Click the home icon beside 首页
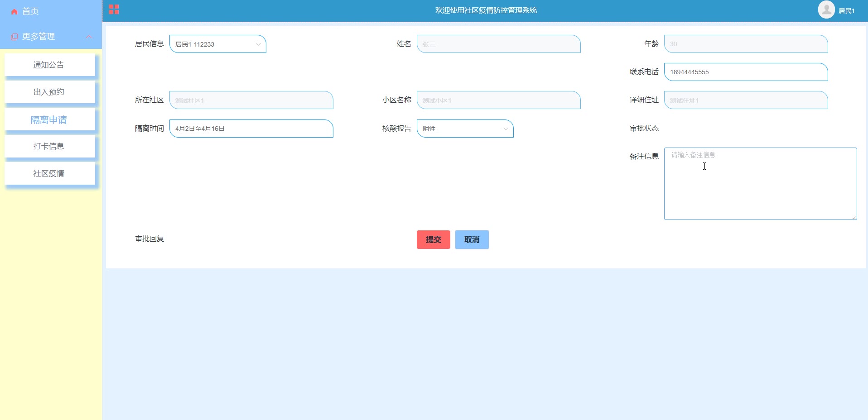 (14, 12)
